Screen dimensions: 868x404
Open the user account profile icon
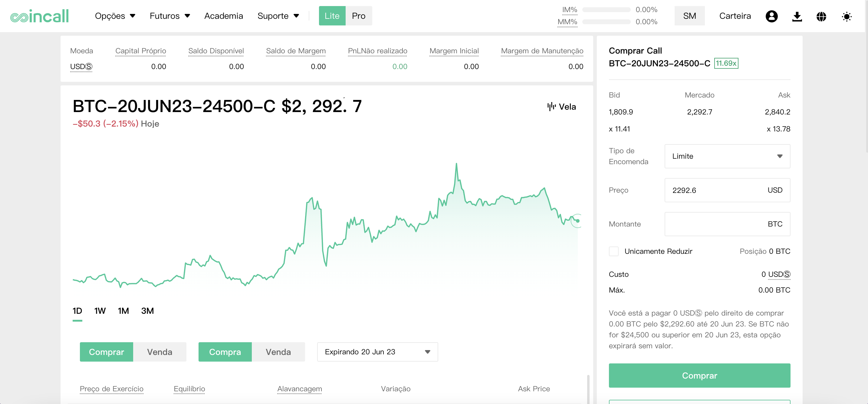[771, 16]
